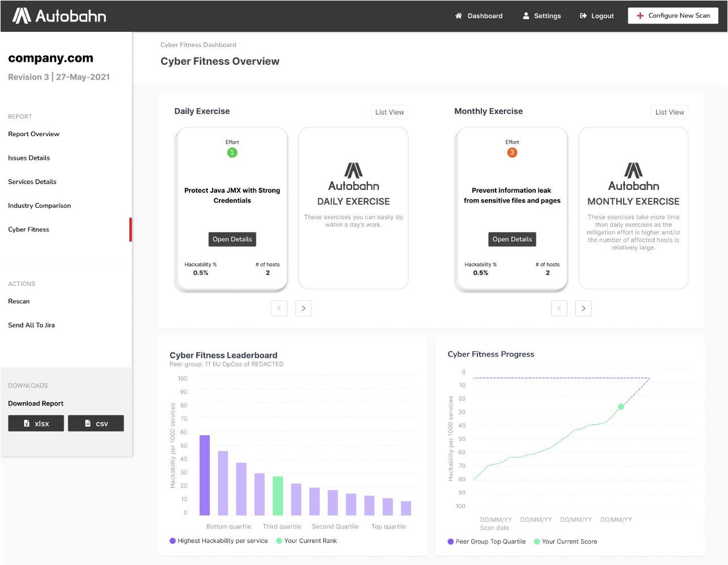The width and height of the screenshot is (728, 565).
Task: Switch Daily Exercise to List View
Action: pos(390,112)
